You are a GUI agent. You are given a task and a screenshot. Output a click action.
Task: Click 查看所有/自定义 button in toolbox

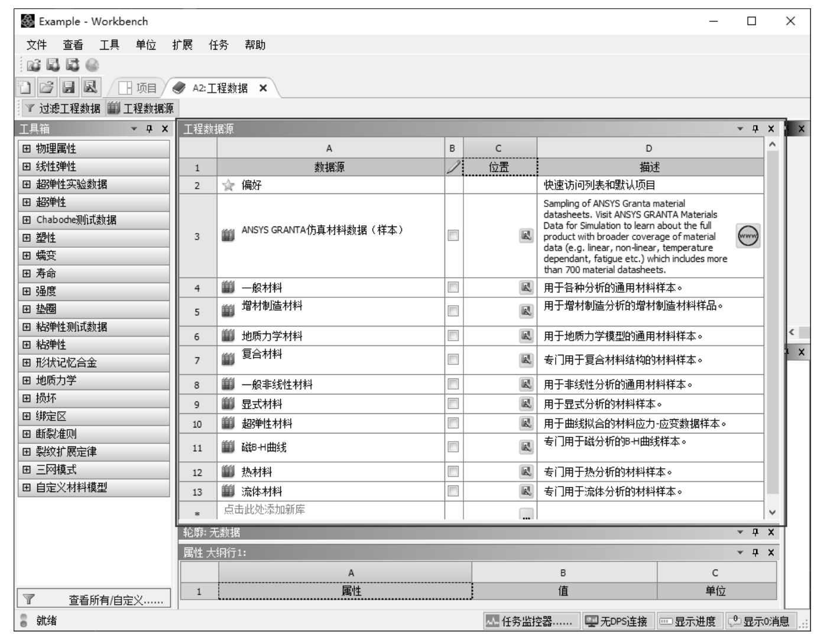coord(95,600)
